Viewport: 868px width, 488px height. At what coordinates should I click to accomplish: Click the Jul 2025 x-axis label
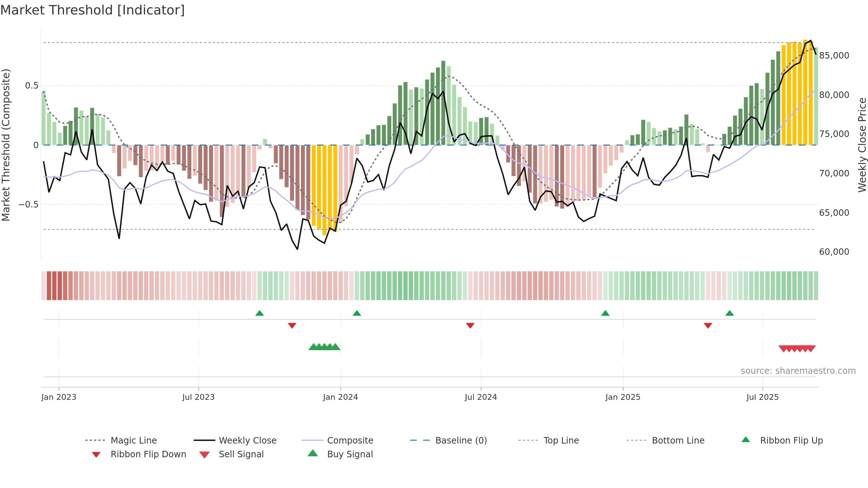[763, 397]
